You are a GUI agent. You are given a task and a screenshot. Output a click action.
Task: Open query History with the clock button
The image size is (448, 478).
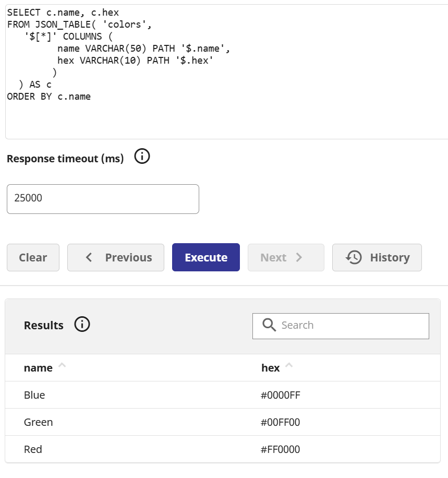[377, 257]
